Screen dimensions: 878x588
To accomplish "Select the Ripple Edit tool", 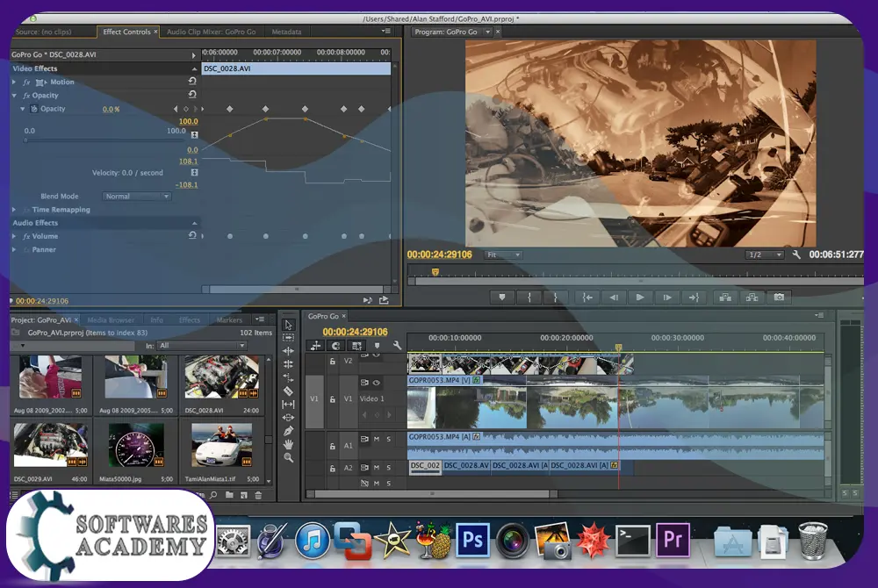I will click(288, 351).
